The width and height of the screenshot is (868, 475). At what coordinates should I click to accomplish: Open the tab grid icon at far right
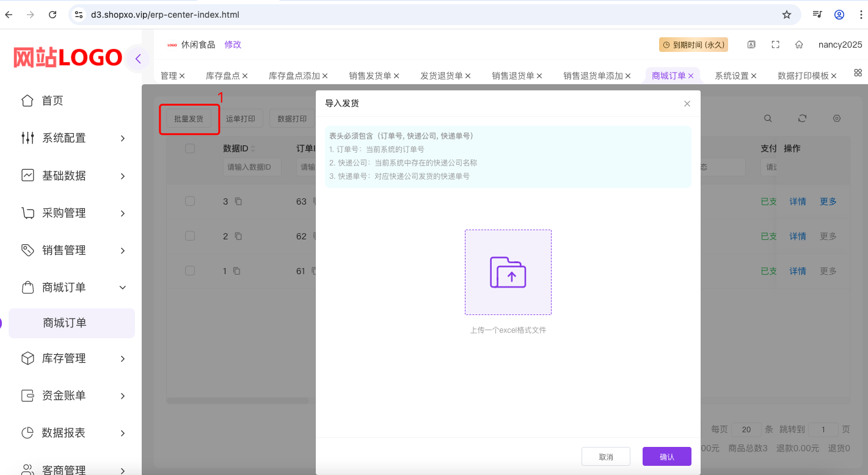click(x=858, y=73)
